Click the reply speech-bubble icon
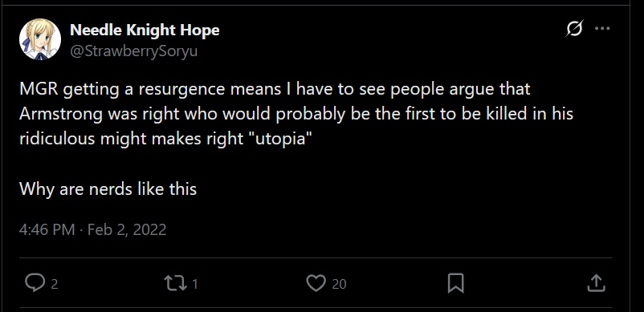Viewport: 644px width, 312px height. click(x=35, y=283)
